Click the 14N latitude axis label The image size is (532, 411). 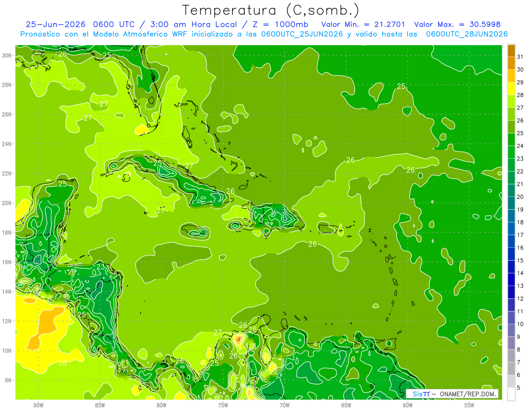click(x=8, y=292)
